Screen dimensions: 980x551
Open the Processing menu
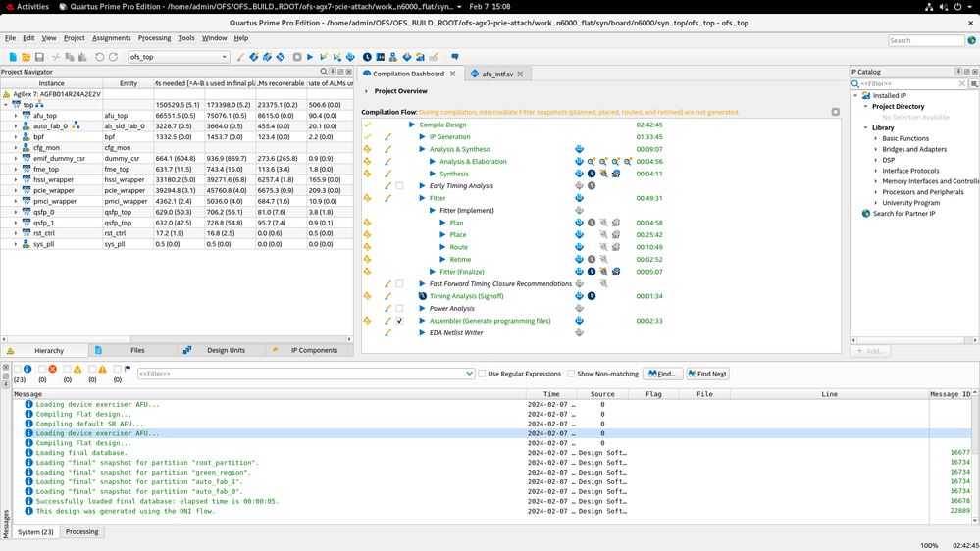[154, 38]
